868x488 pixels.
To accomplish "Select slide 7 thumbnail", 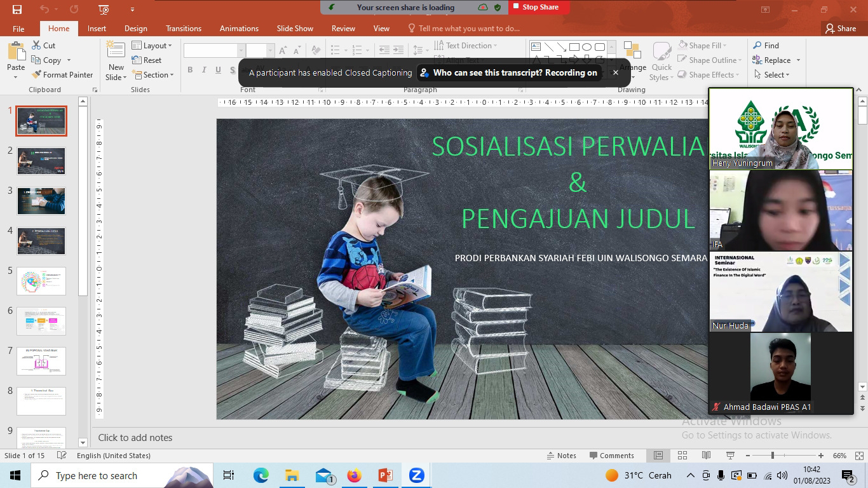I will [x=41, y=362].
